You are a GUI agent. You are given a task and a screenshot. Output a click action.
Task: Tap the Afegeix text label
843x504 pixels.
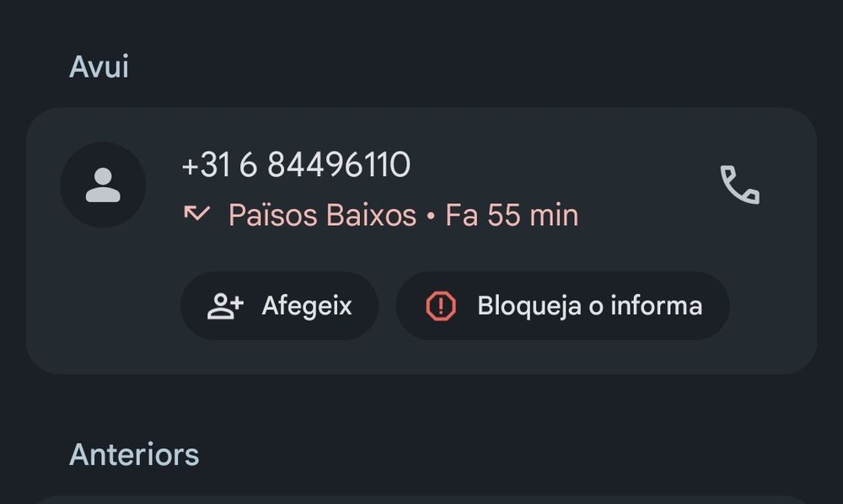tap(307, 306)
